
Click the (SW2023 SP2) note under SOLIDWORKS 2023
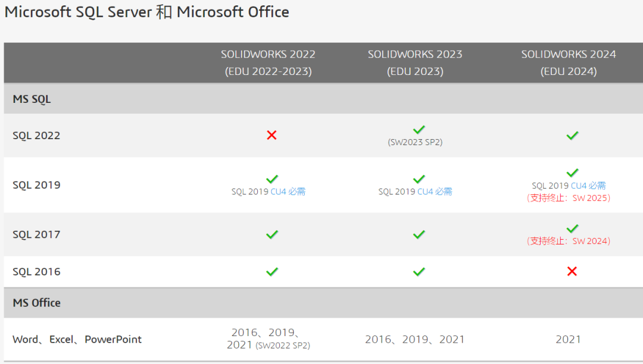(x=415, y=142)
